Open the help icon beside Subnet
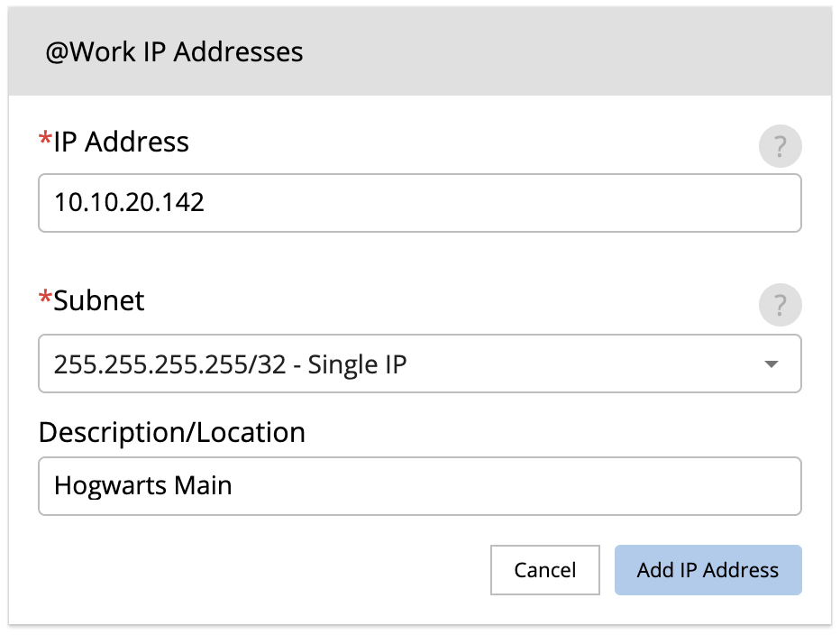 click(x=780, y=305)
